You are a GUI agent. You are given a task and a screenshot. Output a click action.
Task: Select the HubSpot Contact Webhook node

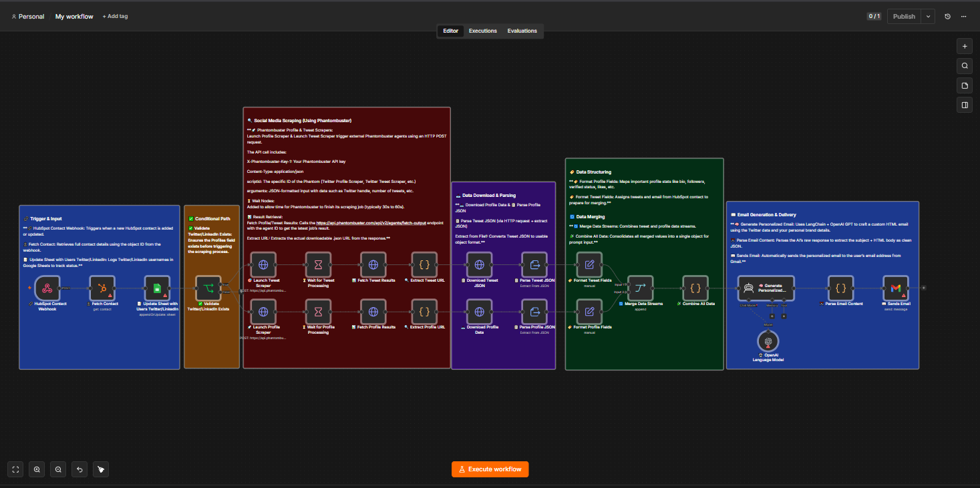pyautogui.click(x=47, y=288)
